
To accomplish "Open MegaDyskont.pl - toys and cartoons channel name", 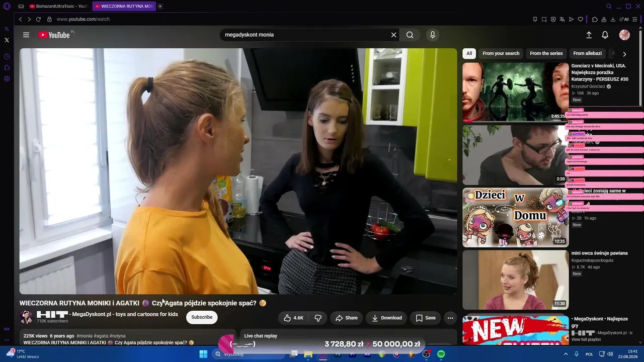I will [107, 314].
